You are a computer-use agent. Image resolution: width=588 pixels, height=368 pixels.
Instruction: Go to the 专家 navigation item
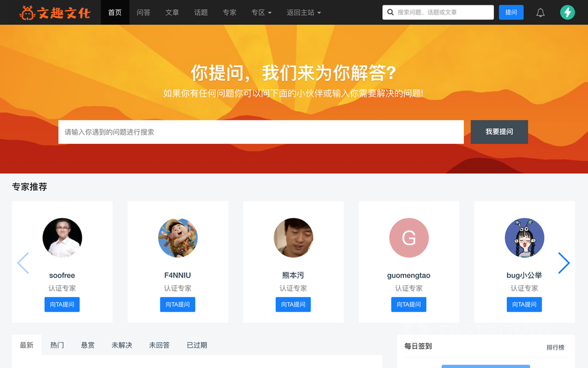[x=229, y=12]
